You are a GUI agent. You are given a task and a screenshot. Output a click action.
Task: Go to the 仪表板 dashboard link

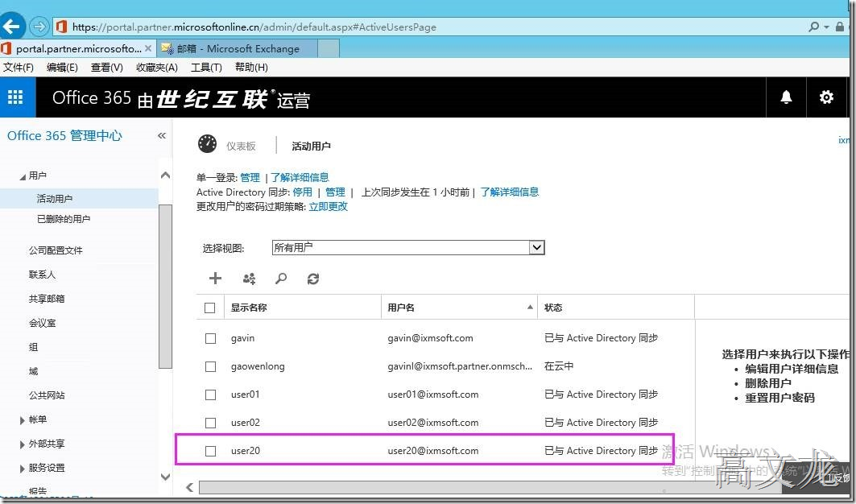(241, 147)
